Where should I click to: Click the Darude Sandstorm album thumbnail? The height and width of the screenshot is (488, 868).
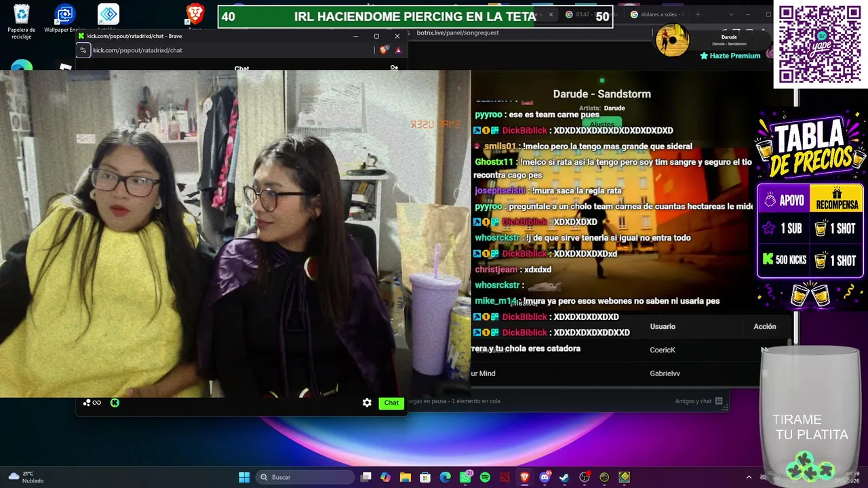(x=673, y=41)
